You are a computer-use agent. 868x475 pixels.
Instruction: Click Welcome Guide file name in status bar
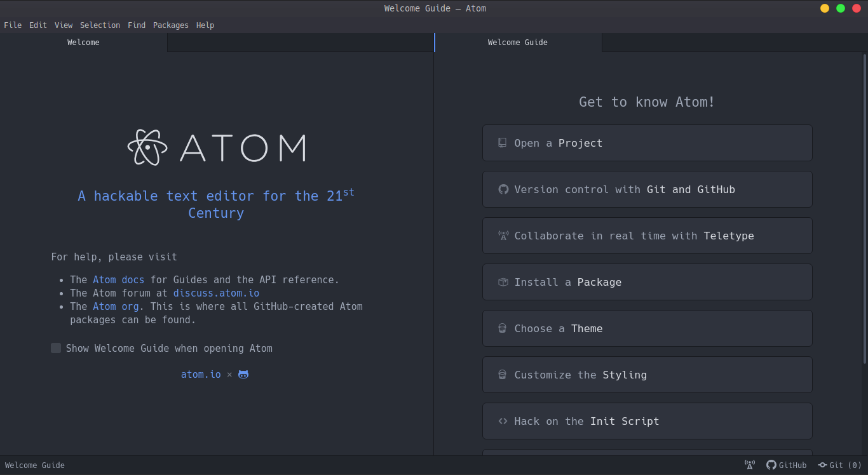coord(35,465)
